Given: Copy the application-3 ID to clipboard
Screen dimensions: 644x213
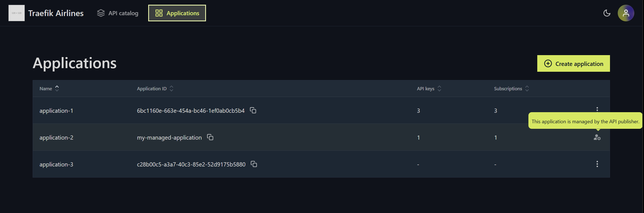Looking at the screenshot, I should coord(254,164).
